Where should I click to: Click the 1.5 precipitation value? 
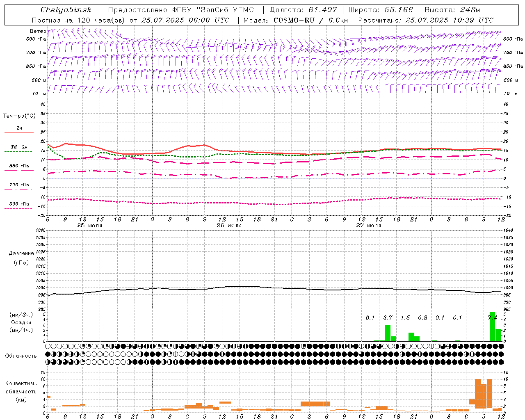[405, 317]
